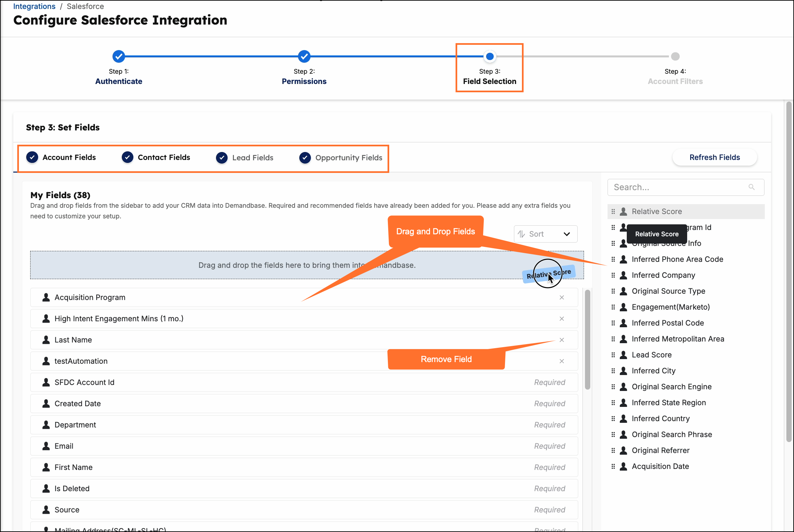The image size is (794, 532).
Task: Select the Inferred Company sidebar field
Action: tap(663, 275)
